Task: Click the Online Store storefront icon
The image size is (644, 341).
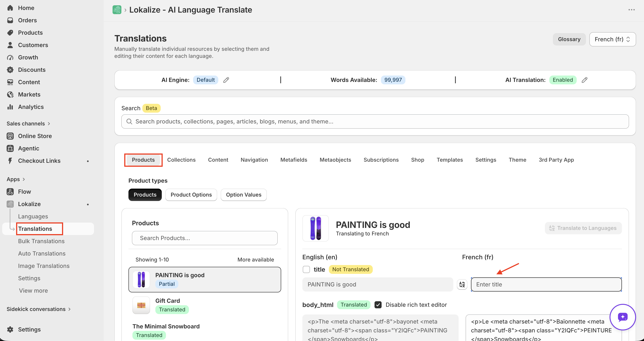Action: pos(10,136)
